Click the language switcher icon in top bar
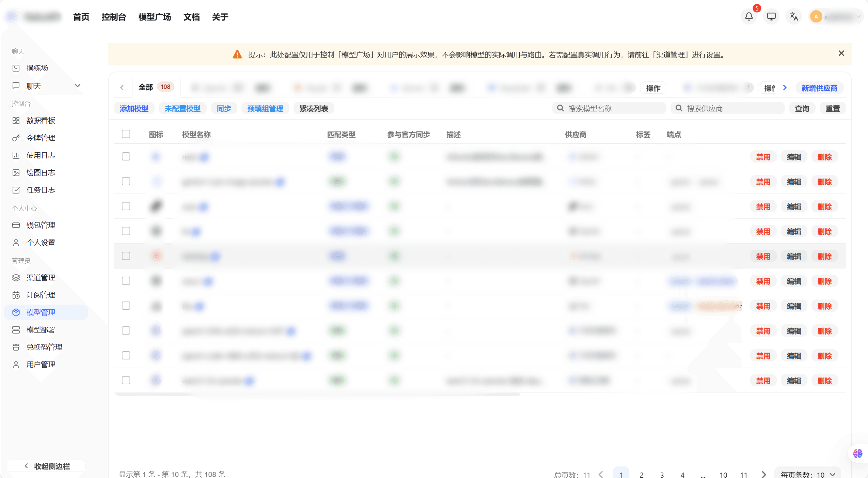Viewport: 868px width, 478px height. (x=793, y=16)
